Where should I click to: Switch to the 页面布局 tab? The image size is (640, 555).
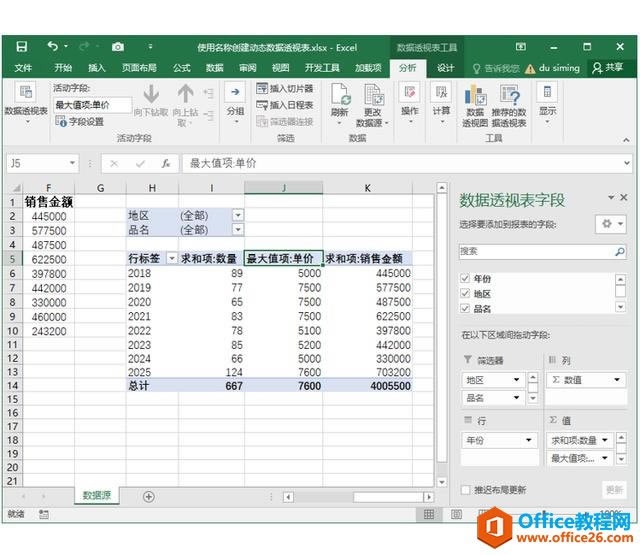click(x=139, y=68)
